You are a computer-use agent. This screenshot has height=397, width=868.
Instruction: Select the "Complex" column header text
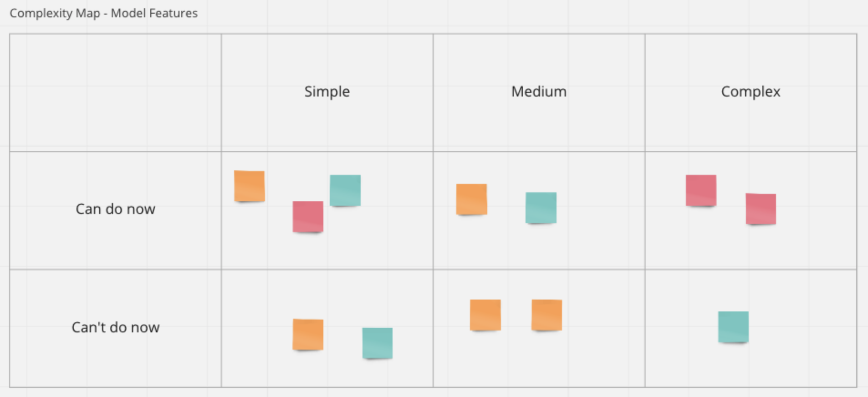pos(751,92)
